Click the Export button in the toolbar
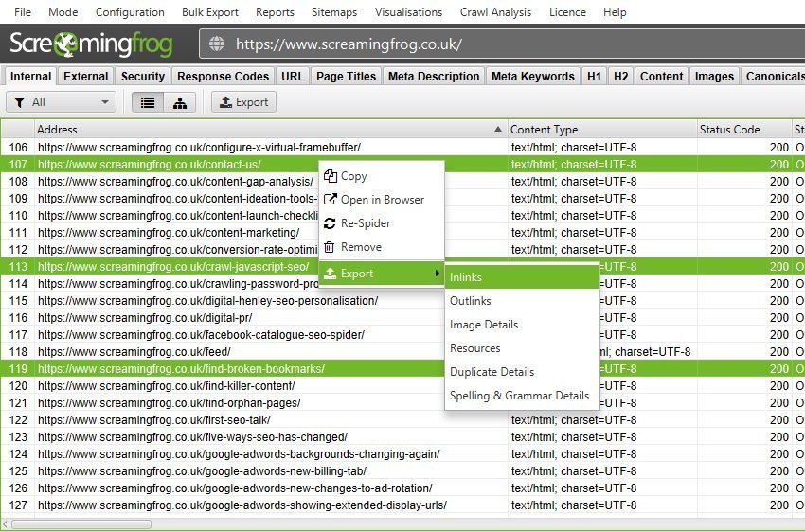This screenshot has height=532, width=805. (x=243, y=102)
